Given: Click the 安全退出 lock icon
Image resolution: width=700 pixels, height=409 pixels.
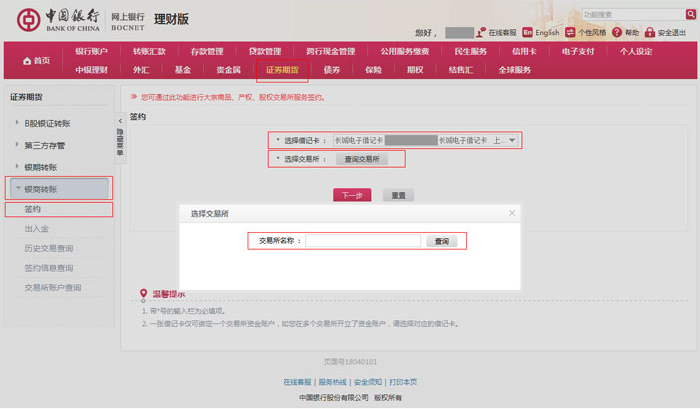Looking at the screenshot, I should [x=650, y=33].
